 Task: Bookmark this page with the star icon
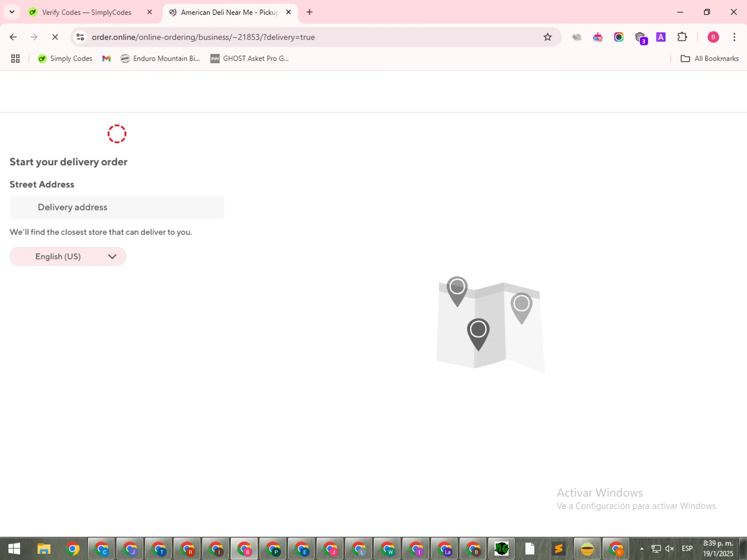[x=548, y=37]
